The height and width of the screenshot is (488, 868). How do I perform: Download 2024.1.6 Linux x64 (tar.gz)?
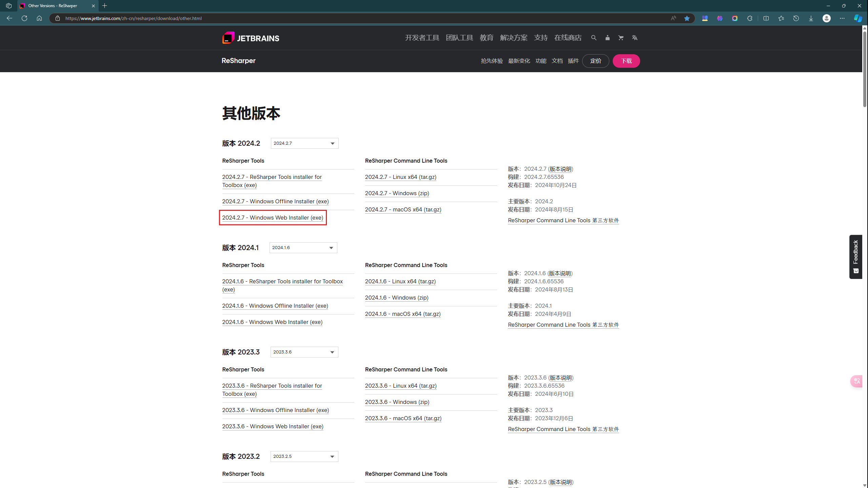click(x=400, y=281)
